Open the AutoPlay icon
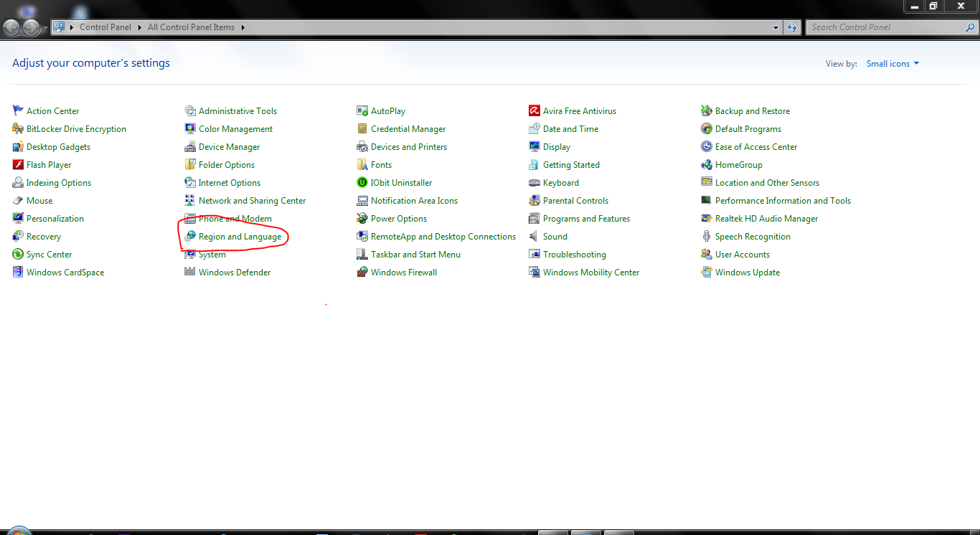Viewport: 980px width, 535px height. [362, 110]
